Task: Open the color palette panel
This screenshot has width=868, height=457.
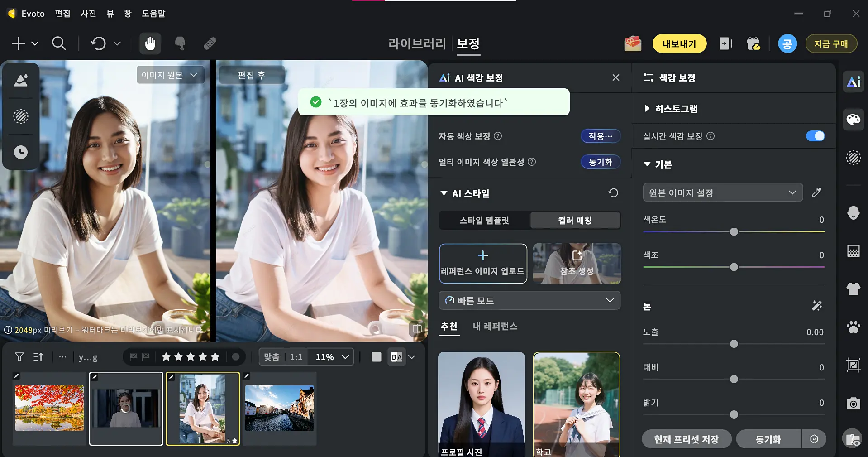Action: (x=854, y=120)
